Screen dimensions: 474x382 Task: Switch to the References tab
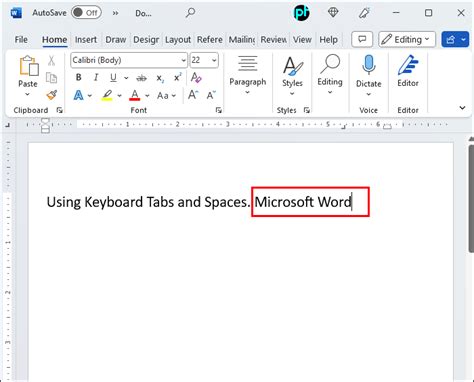click(209, 39)
